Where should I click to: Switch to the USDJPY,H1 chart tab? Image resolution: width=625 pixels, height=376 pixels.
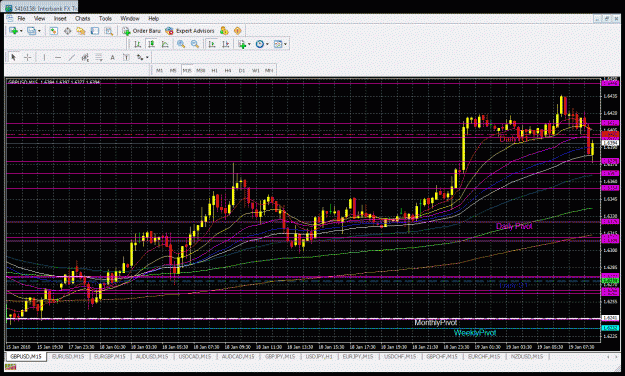point(319,356)
